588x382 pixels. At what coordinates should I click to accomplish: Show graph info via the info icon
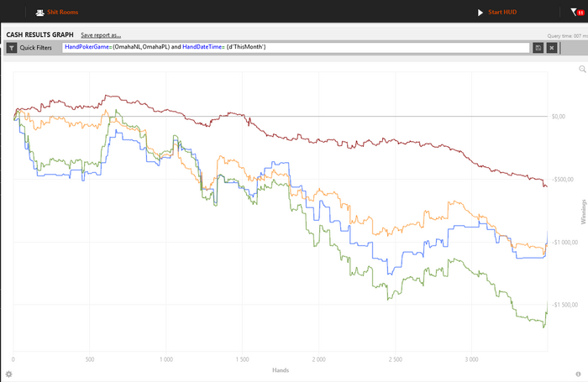click(578, 374)
